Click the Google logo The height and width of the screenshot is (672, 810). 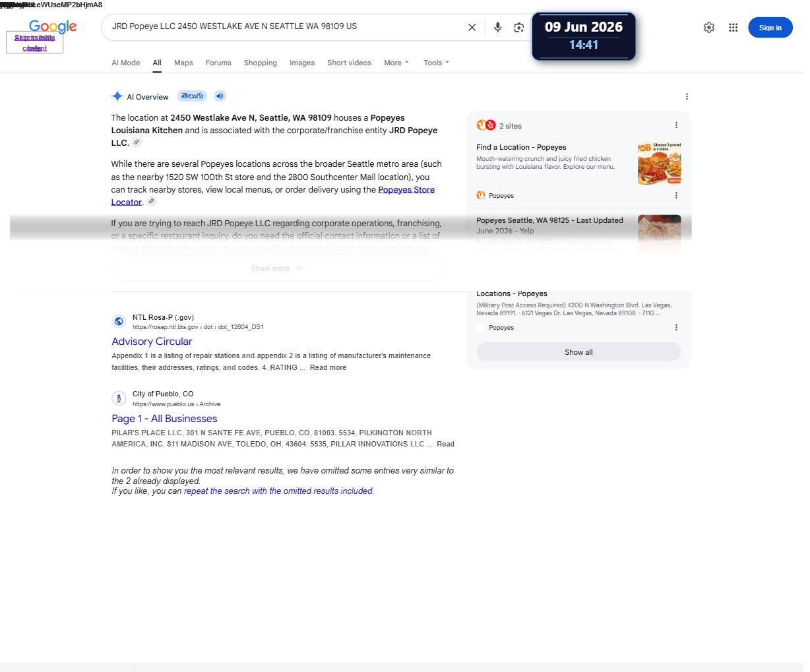point(53,27)
